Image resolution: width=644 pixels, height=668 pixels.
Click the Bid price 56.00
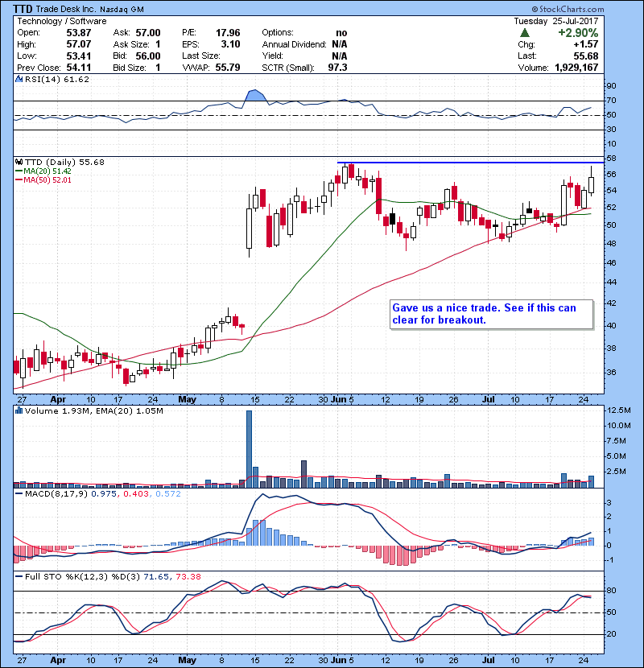(148, 56)
